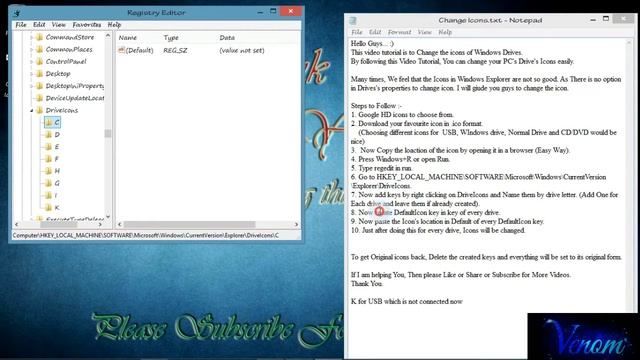Click 'Thank You' line in Notepad
640x360 pixels.
click(x=367, y=284)
